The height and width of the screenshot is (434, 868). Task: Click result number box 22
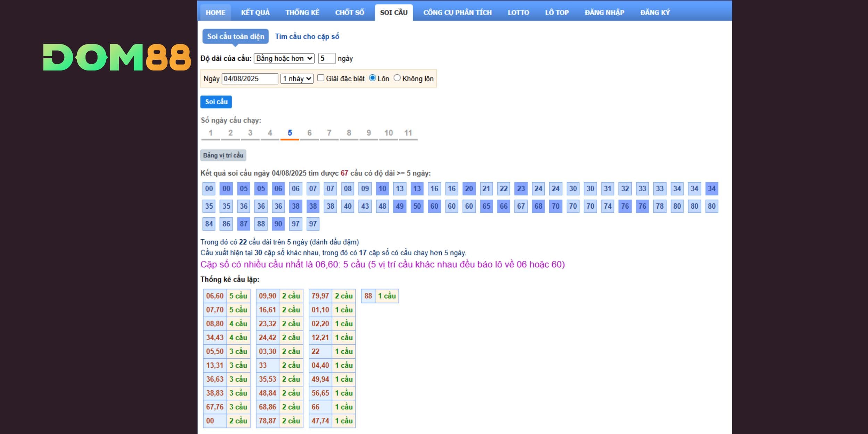[x=504, y=189]
